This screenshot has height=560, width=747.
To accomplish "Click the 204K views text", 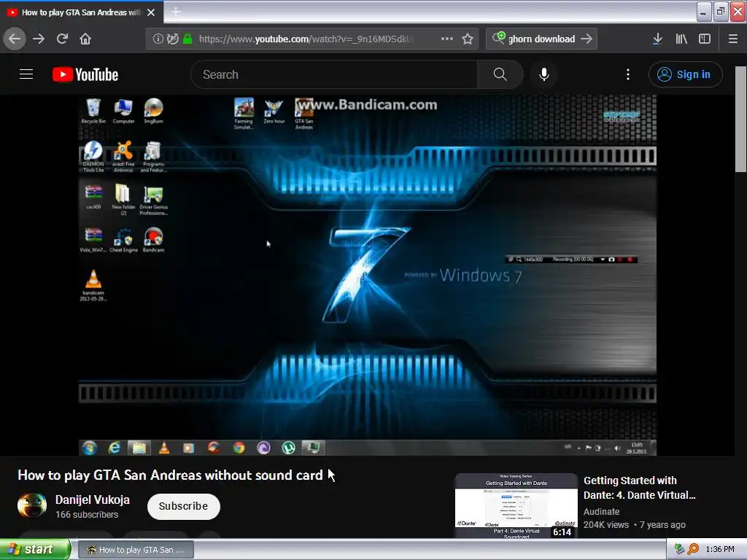I will coord(606,525).
